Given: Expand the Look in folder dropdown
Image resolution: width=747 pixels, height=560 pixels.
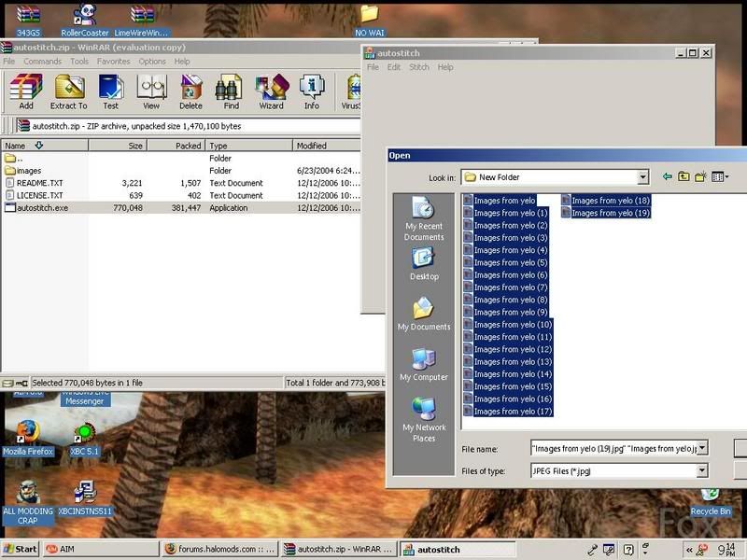Looking at the screenshot, I should click(643, 177).
